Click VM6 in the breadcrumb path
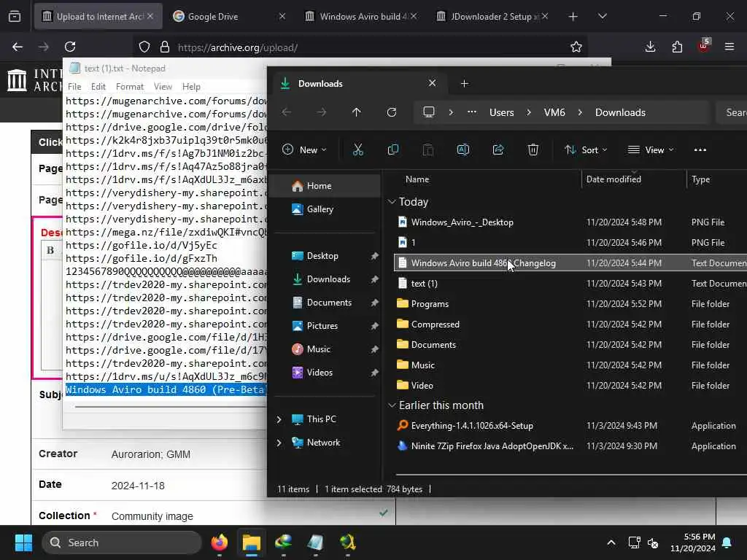 (554, 112)
